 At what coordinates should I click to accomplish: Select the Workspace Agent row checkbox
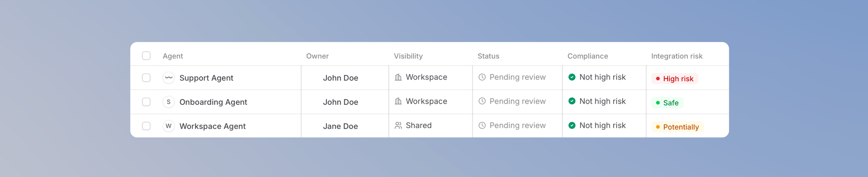pos(146,126)
